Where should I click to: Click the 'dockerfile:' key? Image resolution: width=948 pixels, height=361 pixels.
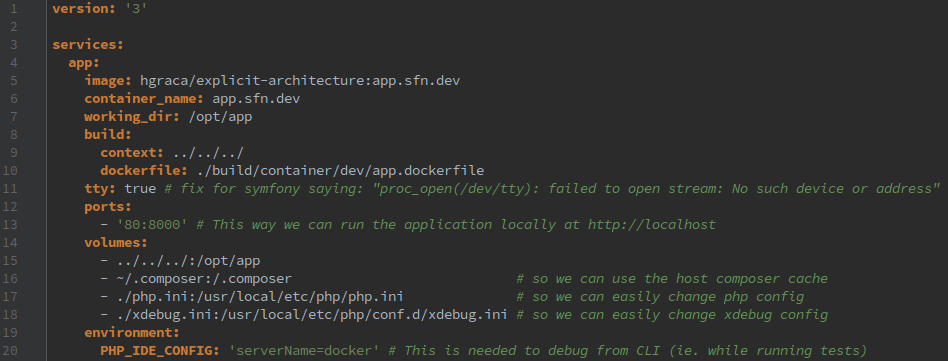(x=144, y=171)
